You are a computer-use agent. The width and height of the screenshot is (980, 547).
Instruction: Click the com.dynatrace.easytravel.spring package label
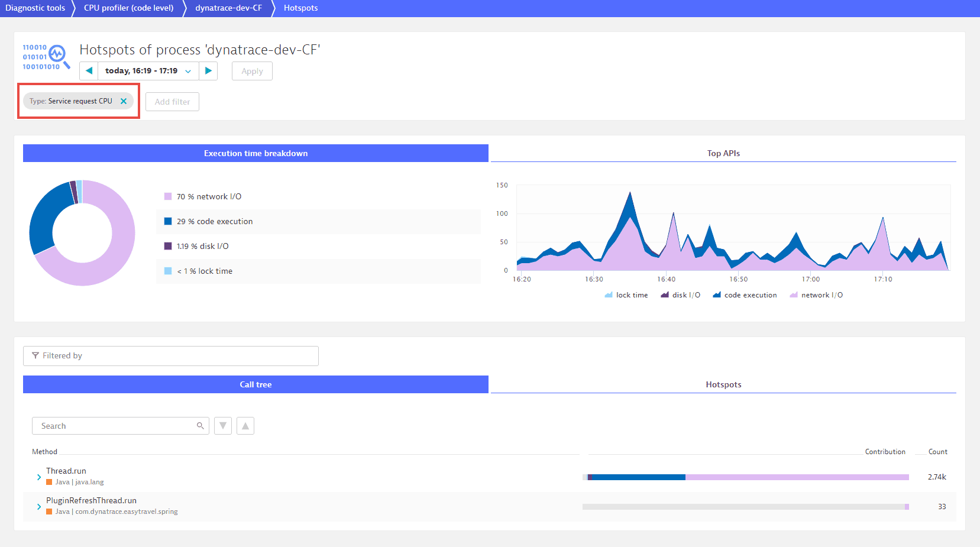tap(127, 512)
